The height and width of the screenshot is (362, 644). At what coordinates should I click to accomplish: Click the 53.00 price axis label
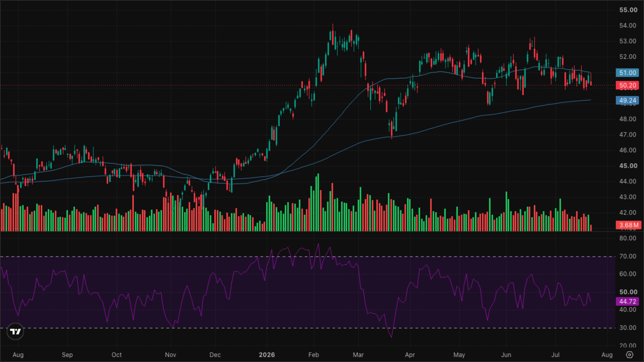[628, 41]
